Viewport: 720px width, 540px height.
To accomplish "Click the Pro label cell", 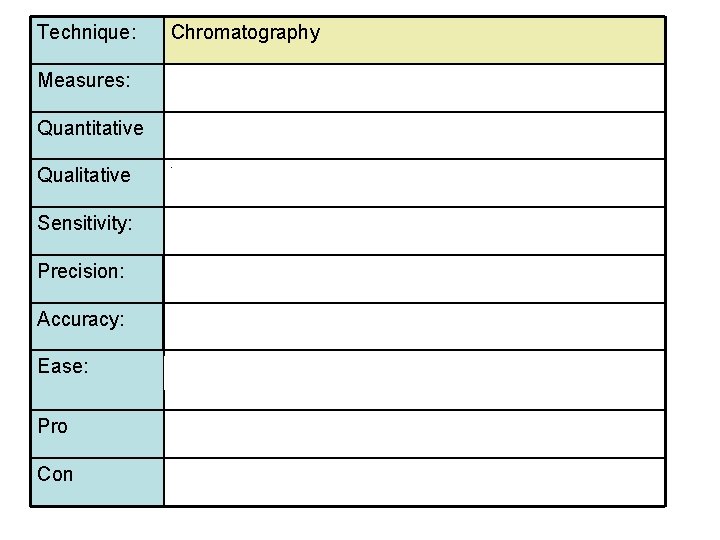I will click(97, 434).
